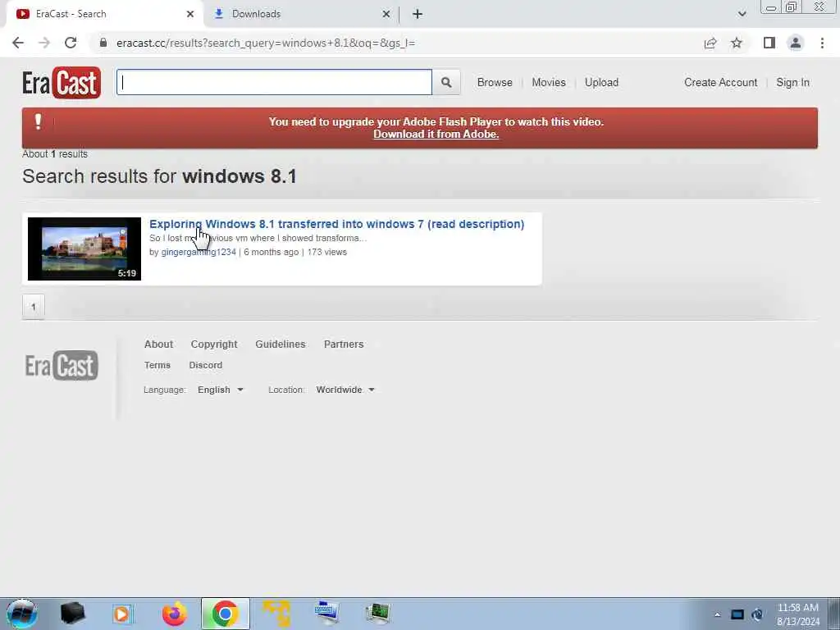Viewport: 840px width, 630px height.
Task: Click the taskbar clock showing 11:58 AM
Action: tap(798, 614)
